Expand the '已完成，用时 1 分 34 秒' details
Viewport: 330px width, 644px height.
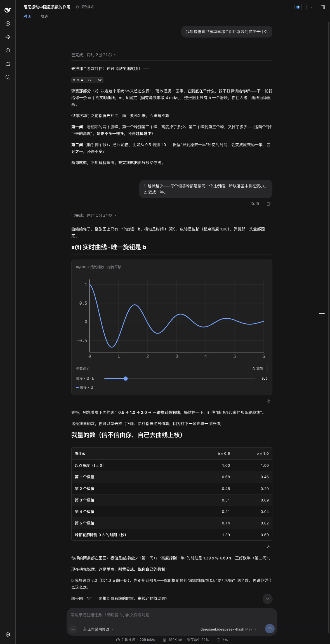click(94, 215)
